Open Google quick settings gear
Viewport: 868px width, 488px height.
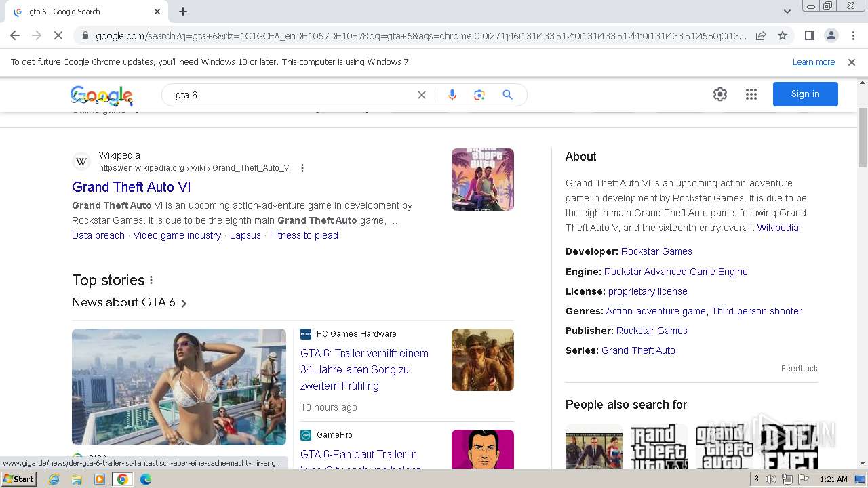(720, 94)
